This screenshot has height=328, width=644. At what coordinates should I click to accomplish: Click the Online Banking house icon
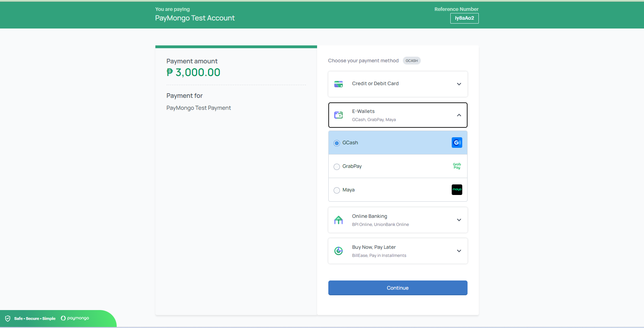point(339,220)
